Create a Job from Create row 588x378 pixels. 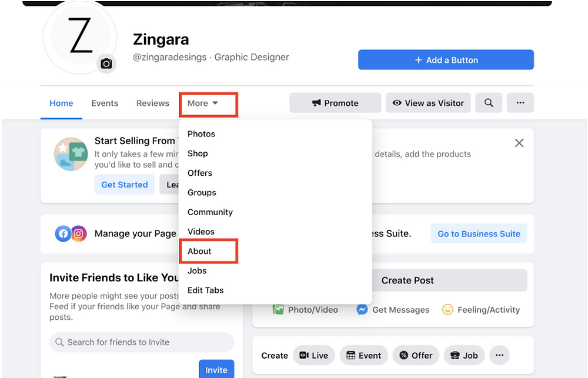click(x=464, y=355)
